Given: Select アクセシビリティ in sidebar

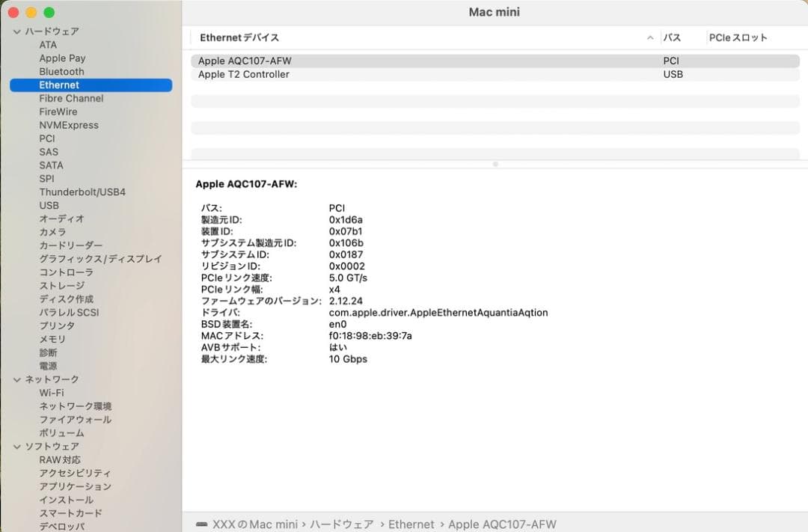Looking at the screenshot, I should tap(76, 474).
